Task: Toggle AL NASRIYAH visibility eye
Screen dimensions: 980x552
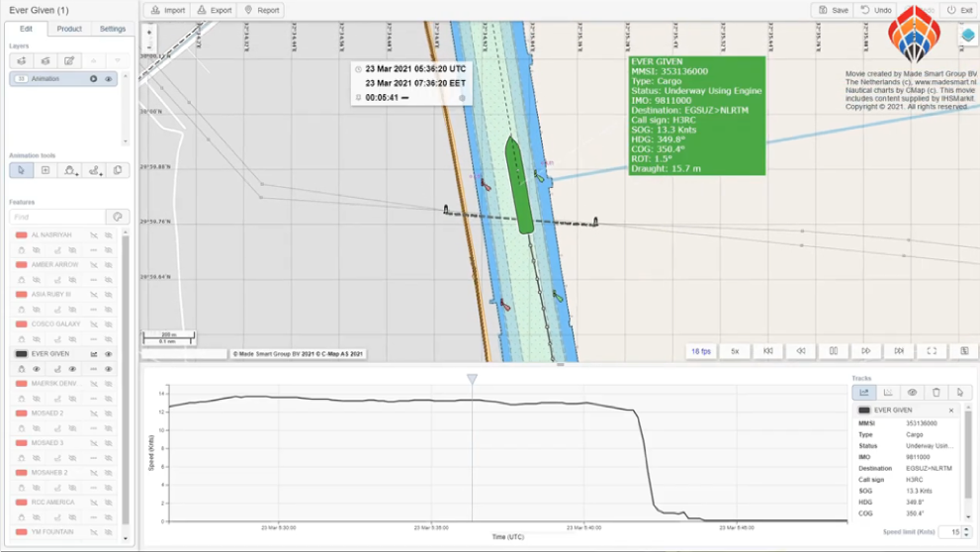Action: point(108,235)
